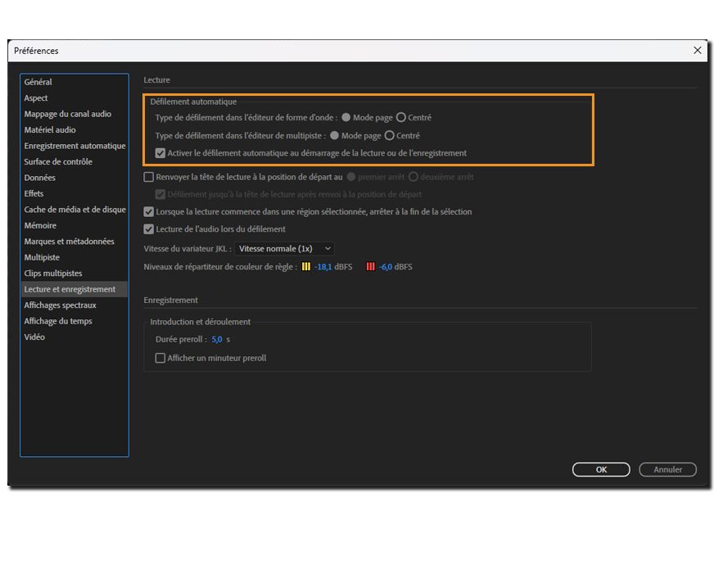Click the yellow ruler color level icon
714x588 pixels.
pyautogui.click(x=306, y=266)
